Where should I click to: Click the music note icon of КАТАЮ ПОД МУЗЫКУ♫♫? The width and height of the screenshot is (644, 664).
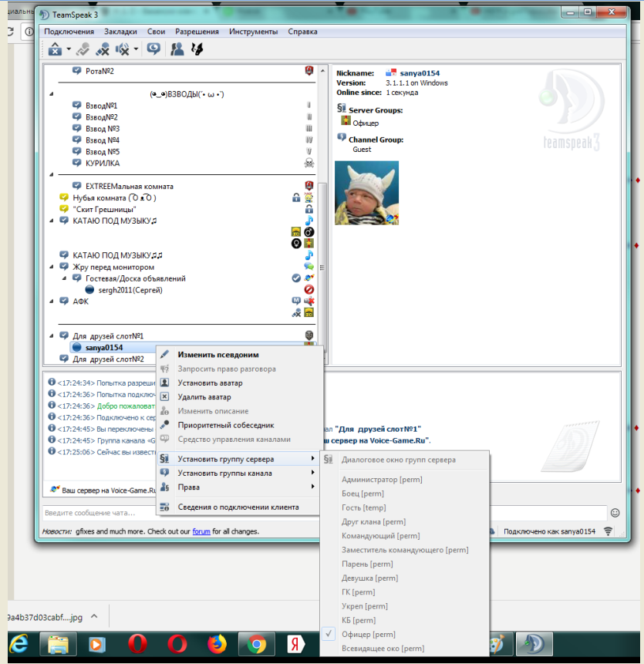[x=309, y=255]
